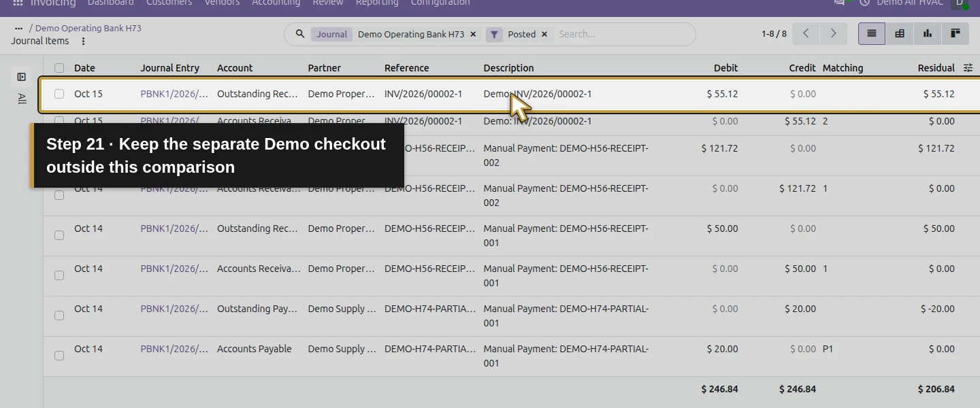980x408 pixels.
Task: Open the Configuration menu
Action: pos(440,3)
